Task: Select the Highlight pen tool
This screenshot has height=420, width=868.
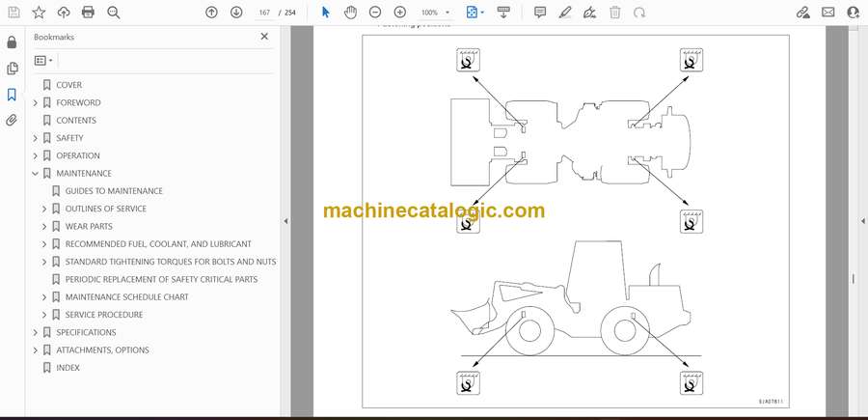Action: click(565, 13)
